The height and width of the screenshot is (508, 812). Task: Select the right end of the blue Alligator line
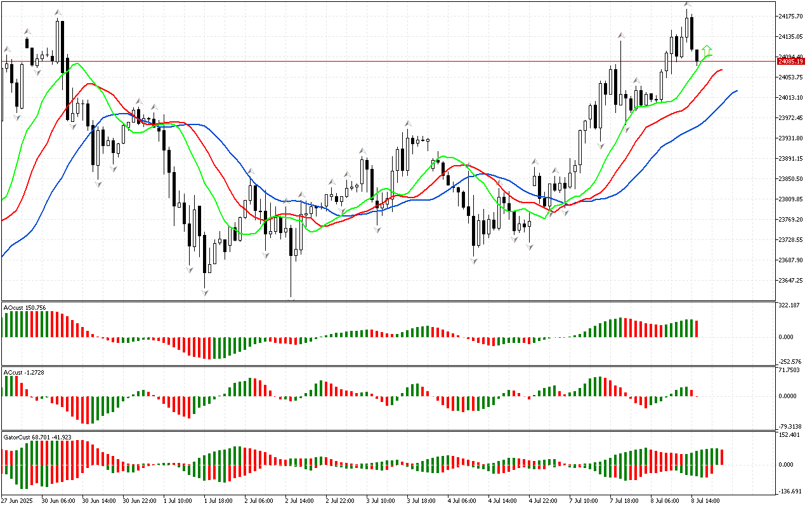[736, 91]
